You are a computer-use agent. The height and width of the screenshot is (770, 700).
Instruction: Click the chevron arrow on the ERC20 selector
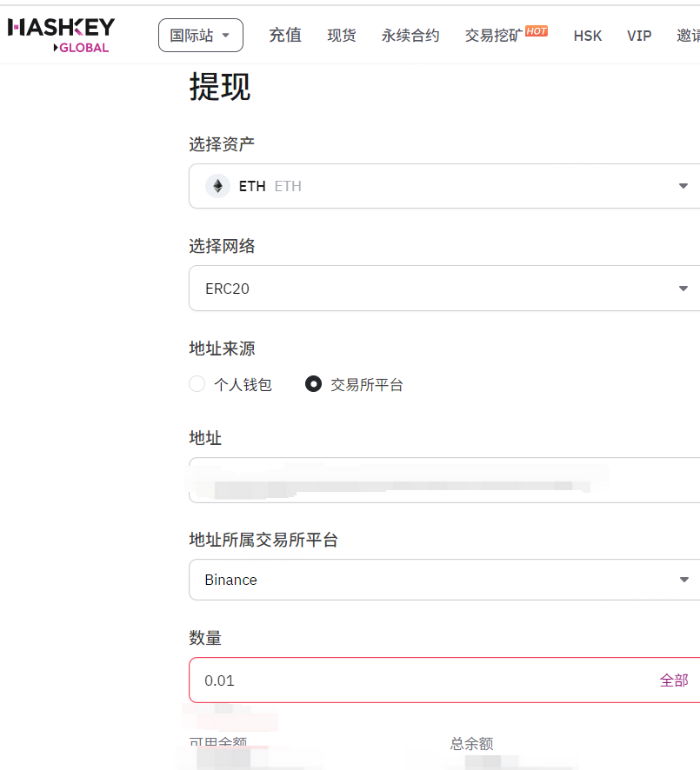683,289
